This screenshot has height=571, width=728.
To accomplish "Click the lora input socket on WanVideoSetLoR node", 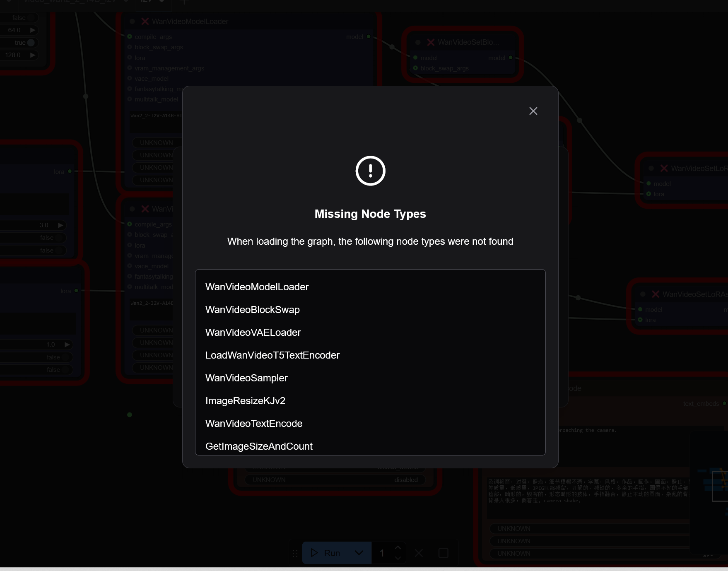I will click(x=648, y=194).
